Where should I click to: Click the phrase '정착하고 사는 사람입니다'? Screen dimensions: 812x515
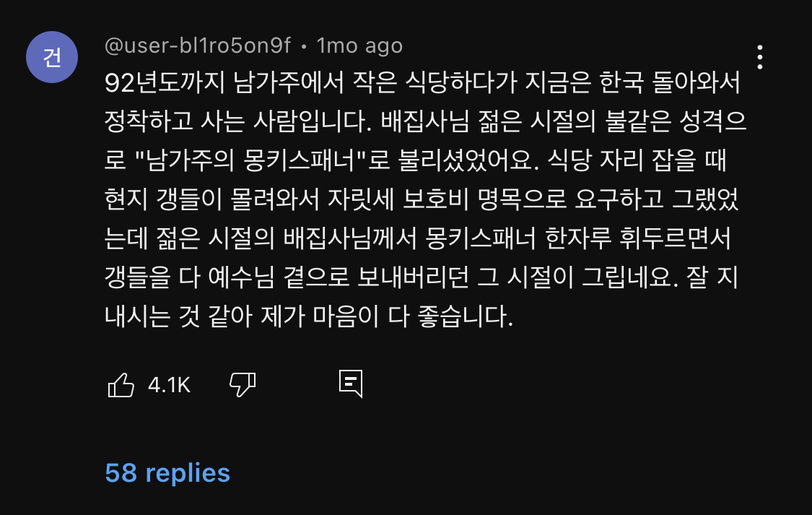pos(237,121)
